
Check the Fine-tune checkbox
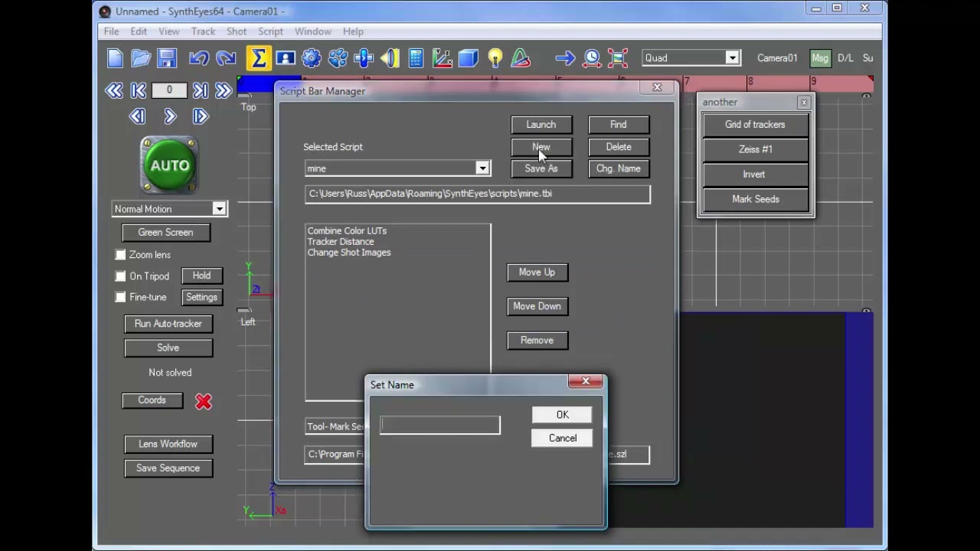(120, 297)
